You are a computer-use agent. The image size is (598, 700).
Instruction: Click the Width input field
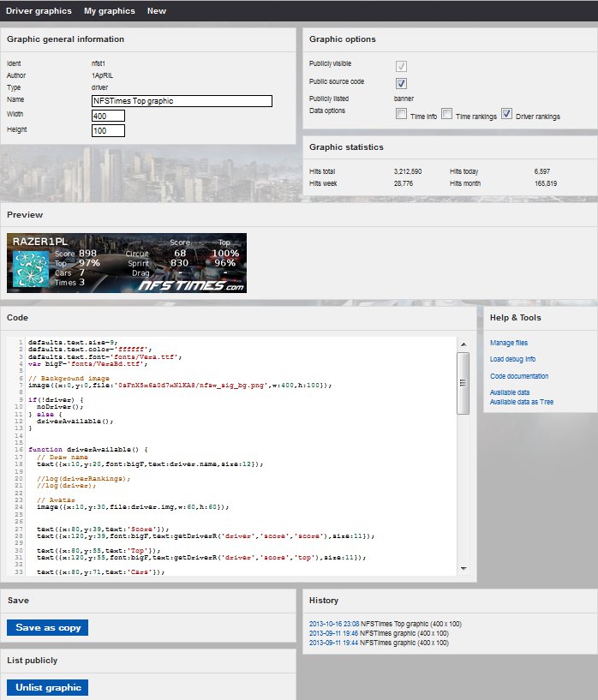tap(108, 116)
